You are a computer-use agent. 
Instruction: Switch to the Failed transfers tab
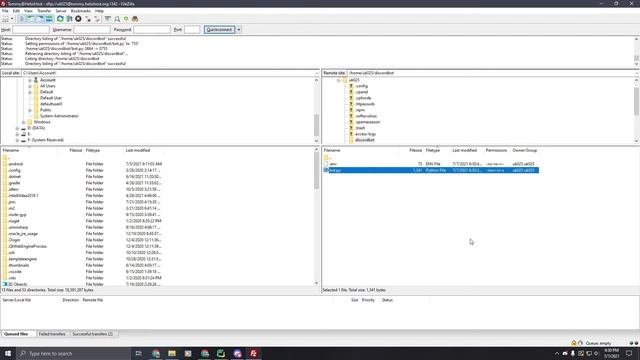(x=52, y=334)
